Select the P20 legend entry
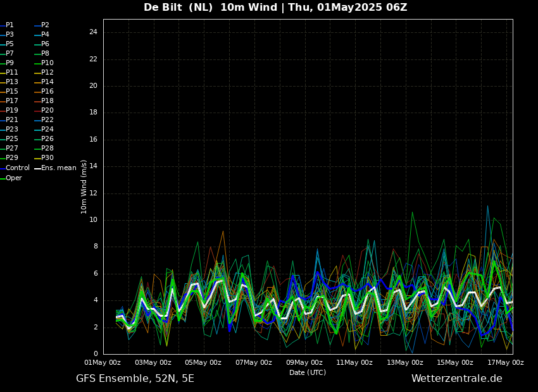Viewport: 538px width, 392px height. click(x=47, y=111)
